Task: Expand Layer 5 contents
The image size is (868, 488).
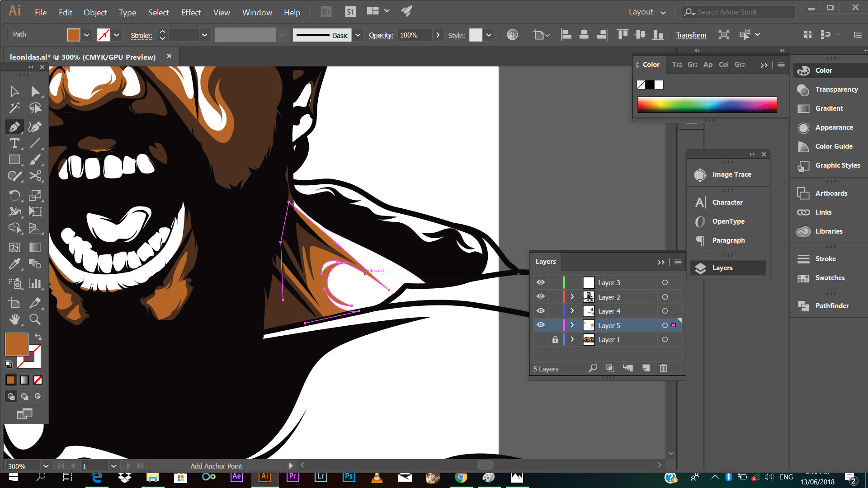Action: tap(572, 325)
